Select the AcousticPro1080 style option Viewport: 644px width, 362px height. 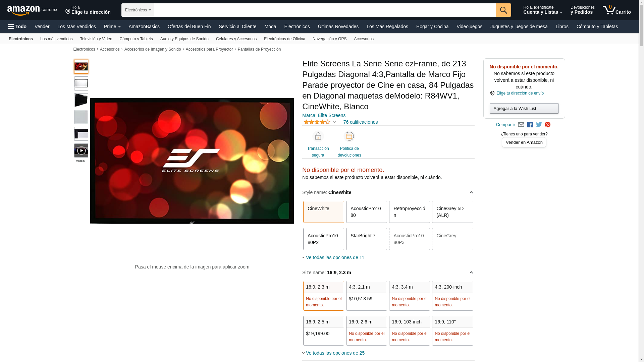tap(366, 212)
